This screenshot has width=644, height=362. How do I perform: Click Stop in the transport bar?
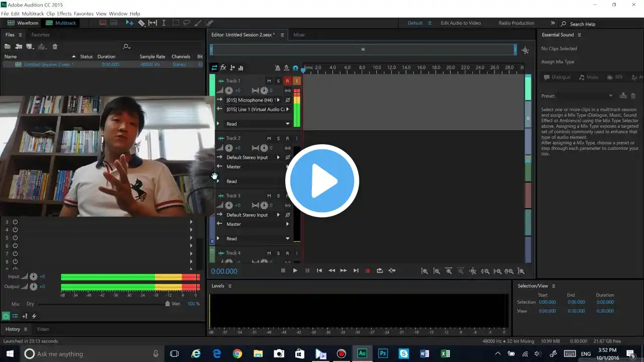point(283,270)
